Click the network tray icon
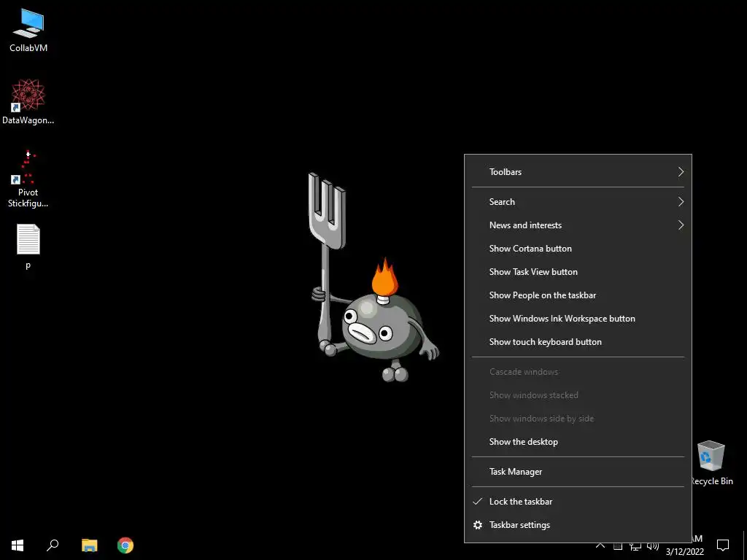Screen dimensions: 747x560 [635, 546]
